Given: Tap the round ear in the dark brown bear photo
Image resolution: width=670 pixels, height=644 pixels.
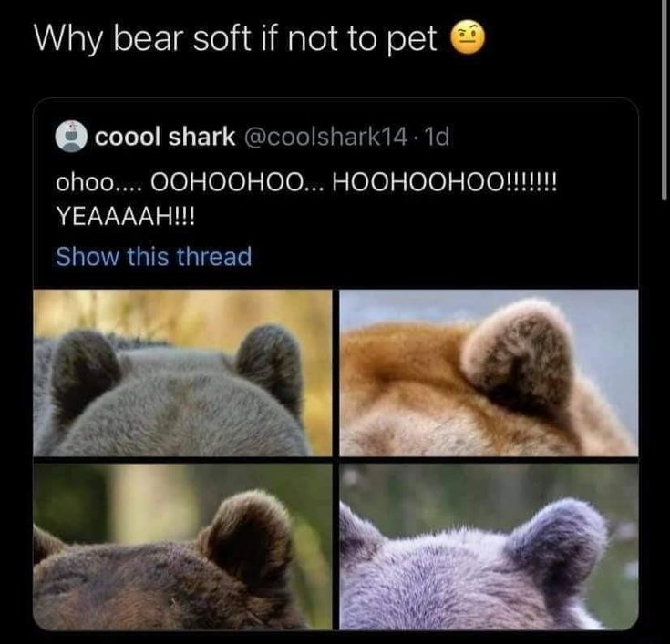Looking at the screenshot, I should pyautogui.click(x=247, y=539).
